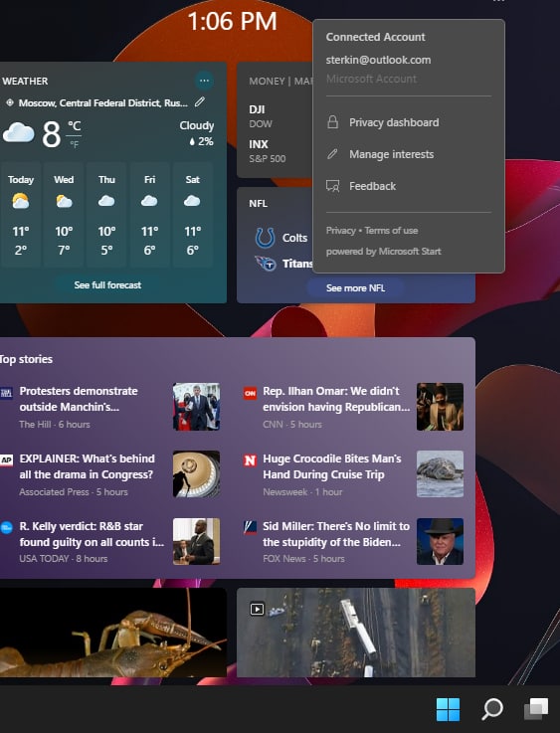The image size is (560, 733).
Task: Click the USA TODAY source icon
Action: (x=7, y=528)
